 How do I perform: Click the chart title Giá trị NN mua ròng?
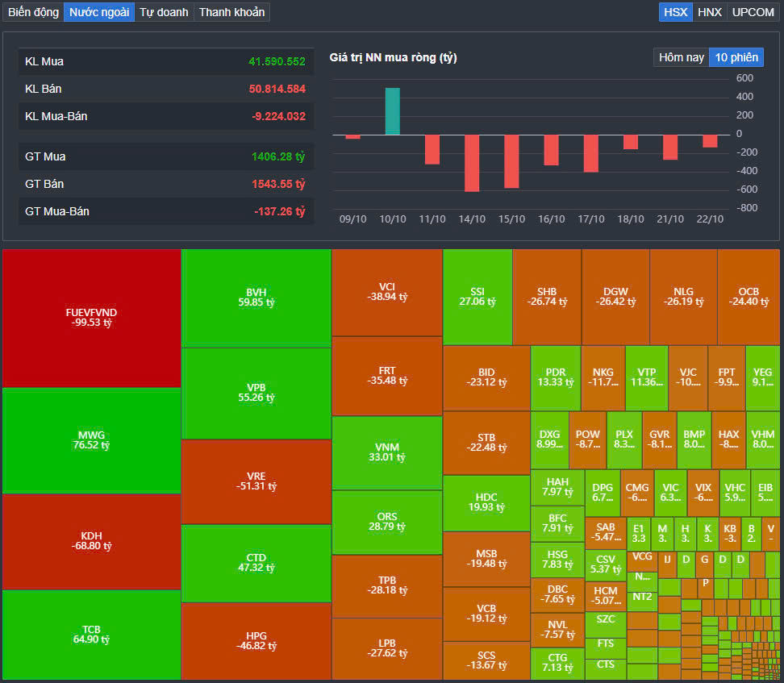click(x=393, y=57)
